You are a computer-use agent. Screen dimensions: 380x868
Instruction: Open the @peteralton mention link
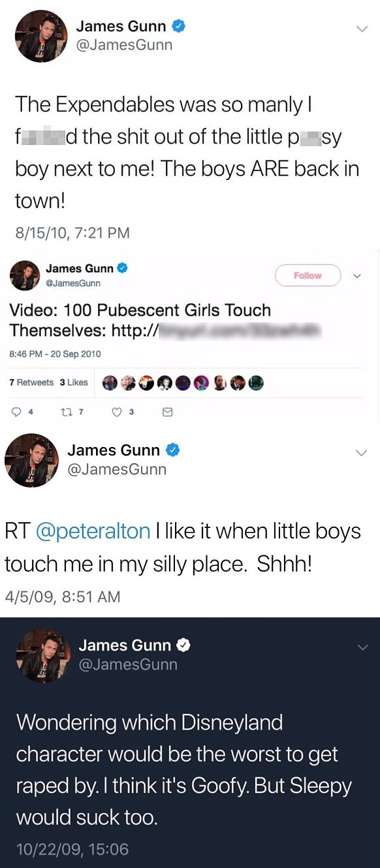93,531
